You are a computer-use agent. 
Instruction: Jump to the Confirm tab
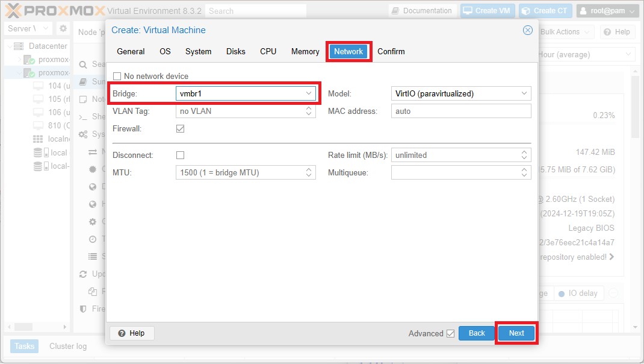tap(391, 51)
